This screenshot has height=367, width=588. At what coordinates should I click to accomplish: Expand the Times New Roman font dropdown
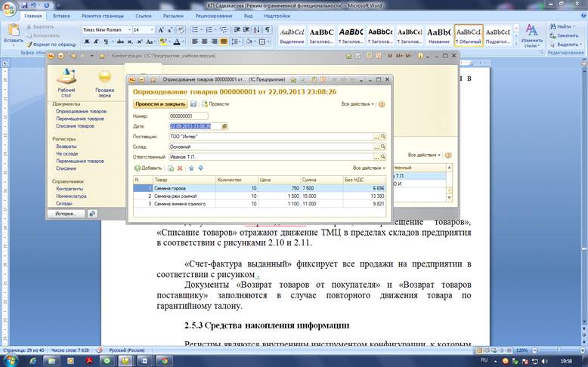pyautogui.click(x=128, y=29)
